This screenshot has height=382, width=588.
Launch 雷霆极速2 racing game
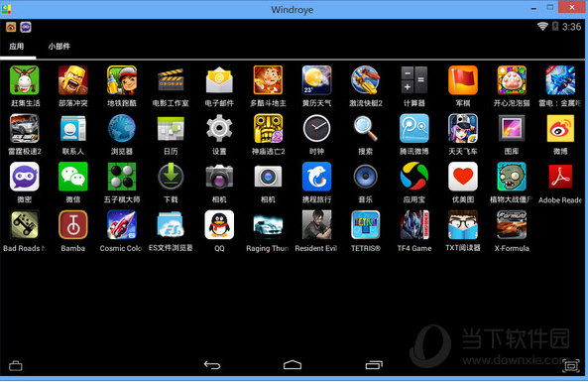click(x=25, y=128)
